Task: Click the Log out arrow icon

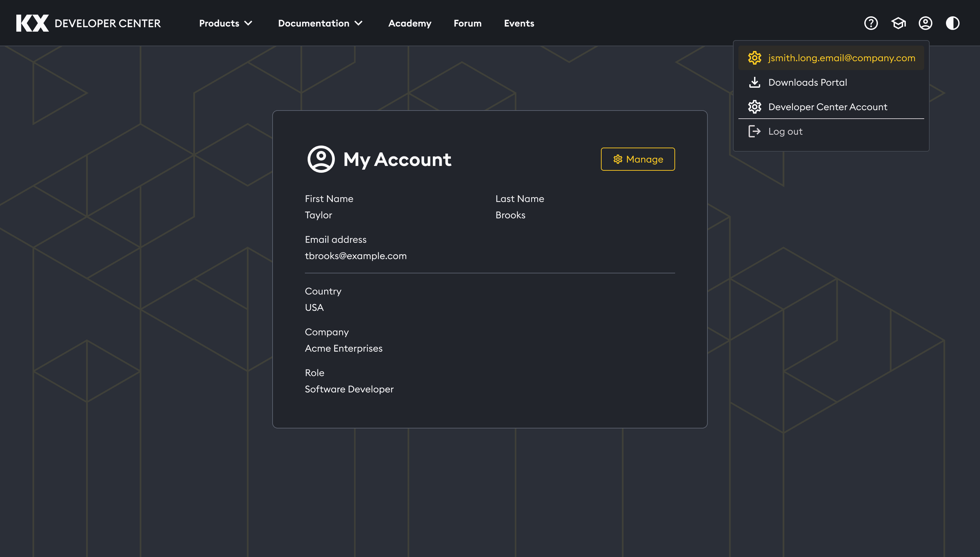Action: tap(754, 131)
